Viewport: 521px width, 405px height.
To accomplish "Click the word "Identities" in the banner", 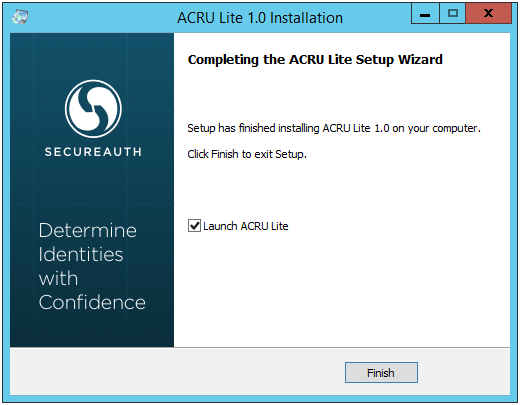I will click(x=81, y=254).
